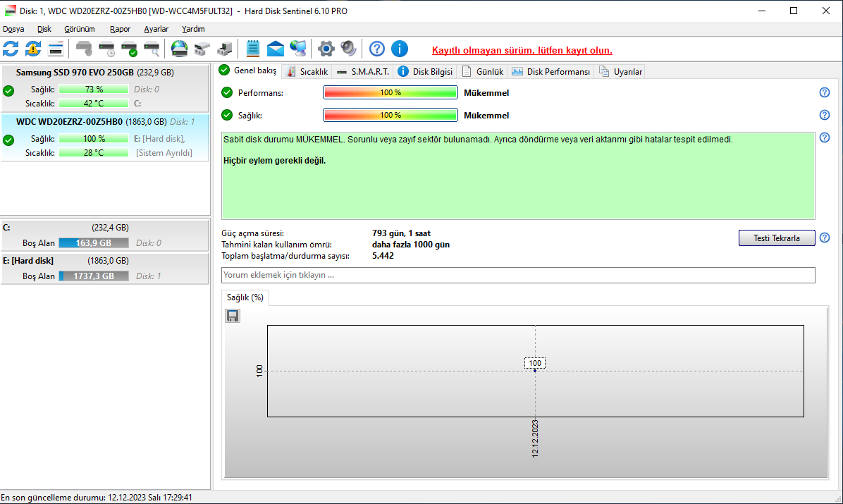Screen dimensions: 843x504
Task: Open the Rapor menu
Action: [x=120, y=29]
